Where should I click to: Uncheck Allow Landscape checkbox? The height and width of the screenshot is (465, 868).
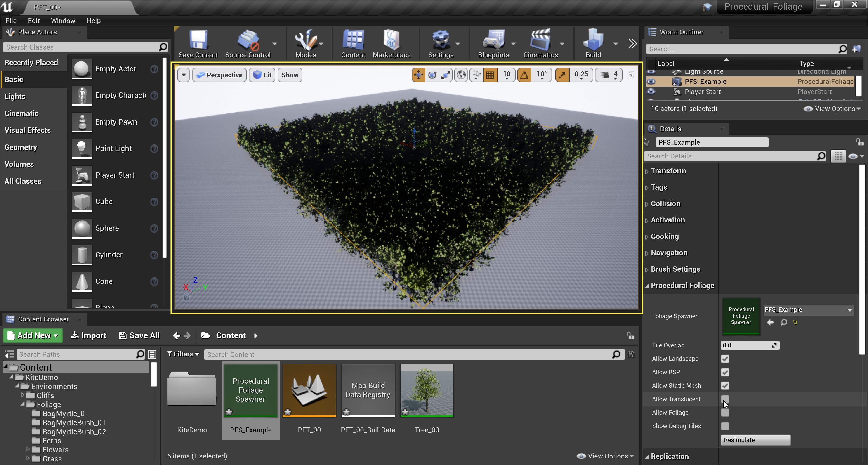point(725,359)
